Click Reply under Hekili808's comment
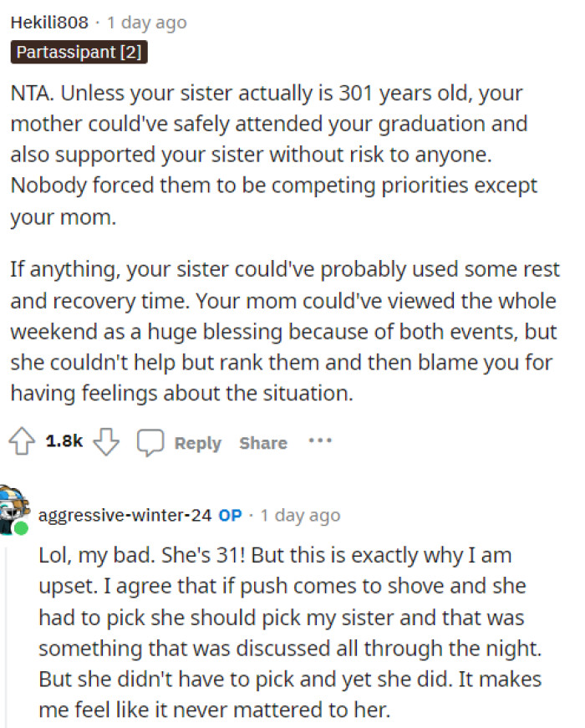 [198, 443]
